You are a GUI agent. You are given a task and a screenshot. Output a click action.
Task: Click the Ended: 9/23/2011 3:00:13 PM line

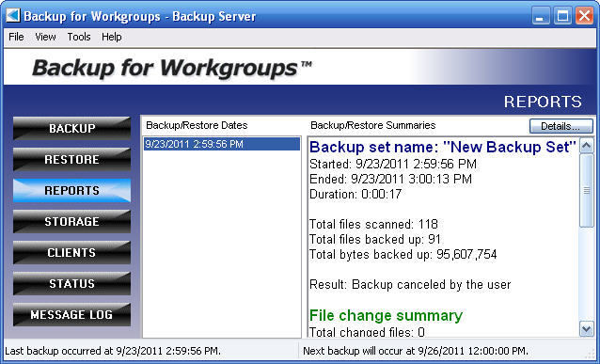click(x=390, y=179)
